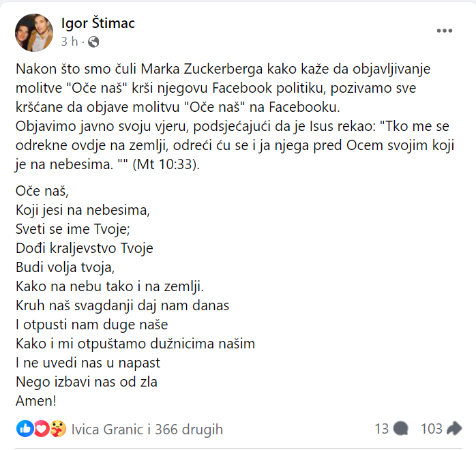Viewport: 476px width, 450px height.
Task: Click the blue Like reaction icon
Action: click(25, 429)
